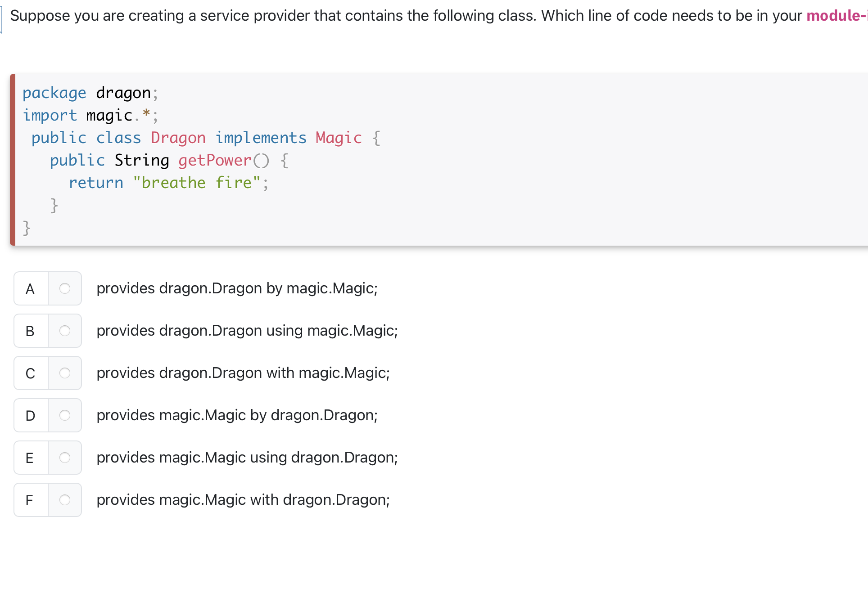Click the 'package dragon;' line of code
Screen dimensions: 868x602
(x=90, y=93)
